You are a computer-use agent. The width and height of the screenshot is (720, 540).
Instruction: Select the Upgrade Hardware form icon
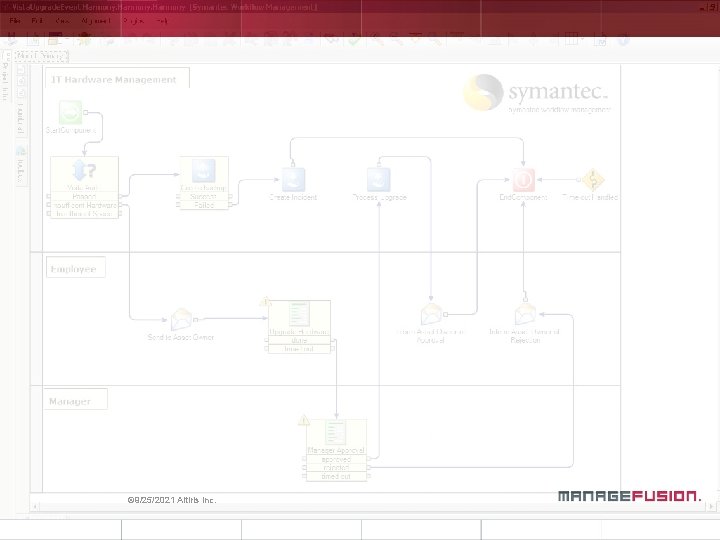coord(299,314)
